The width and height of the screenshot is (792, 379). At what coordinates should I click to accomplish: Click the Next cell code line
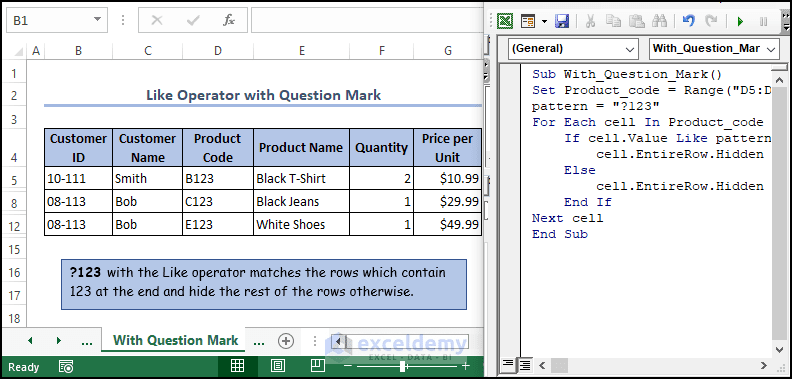click(567, 218)
